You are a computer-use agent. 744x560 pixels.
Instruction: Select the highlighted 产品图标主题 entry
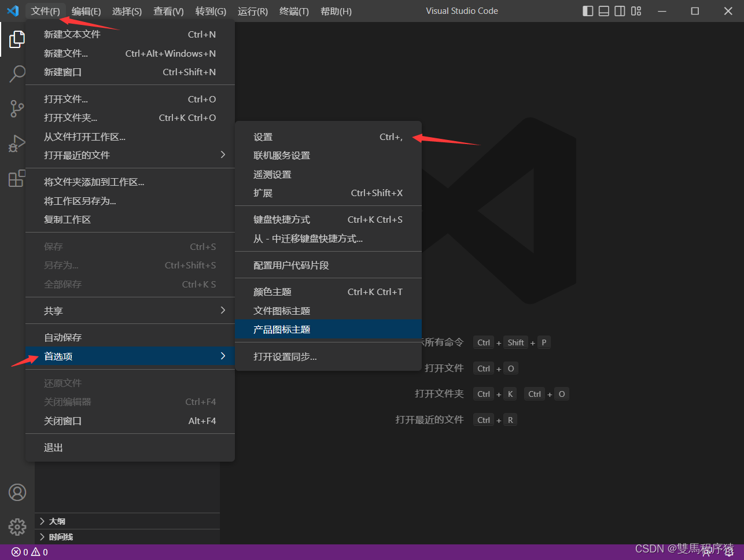point(328,329)
